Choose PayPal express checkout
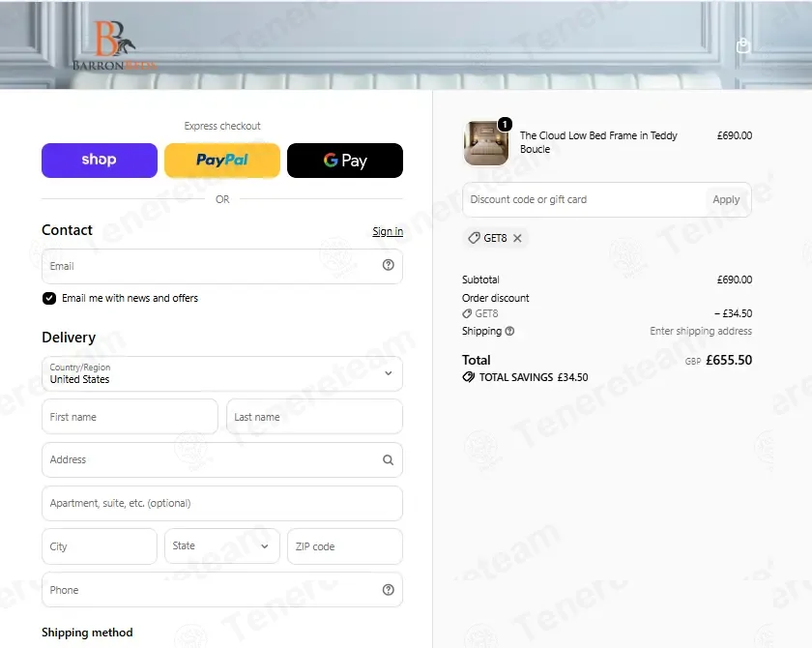The width and height of the screenshot is (812, 648). point(222,160)
